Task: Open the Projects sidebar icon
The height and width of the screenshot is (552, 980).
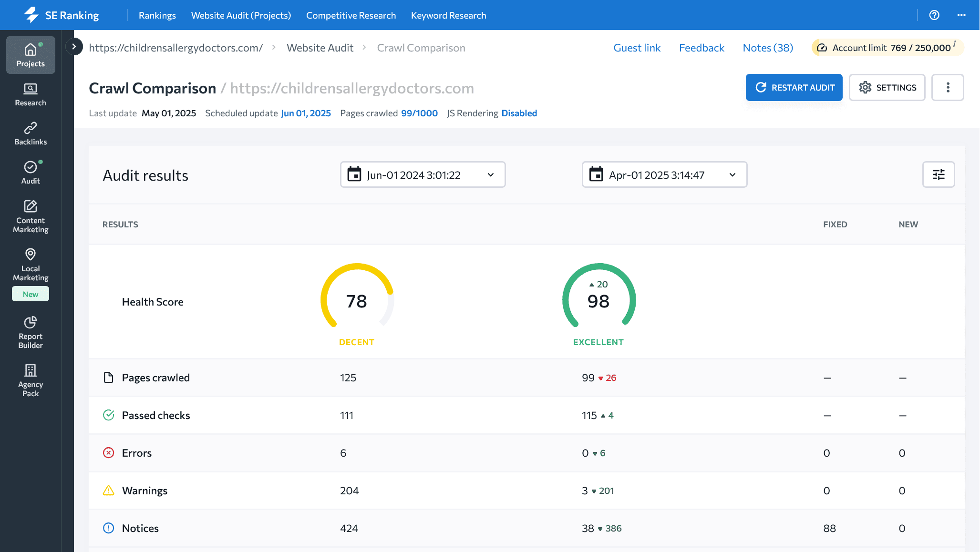Action: click(31, 55)
